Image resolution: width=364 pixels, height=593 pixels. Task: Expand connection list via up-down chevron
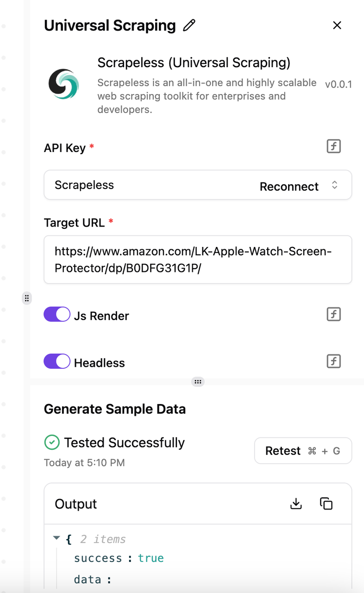(x=335, y=185)
